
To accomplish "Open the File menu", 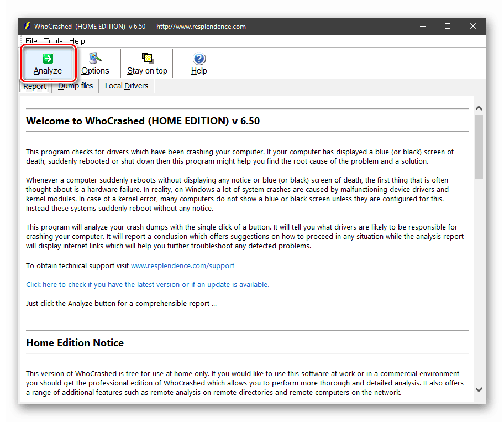I will click(x=31, y=41).
